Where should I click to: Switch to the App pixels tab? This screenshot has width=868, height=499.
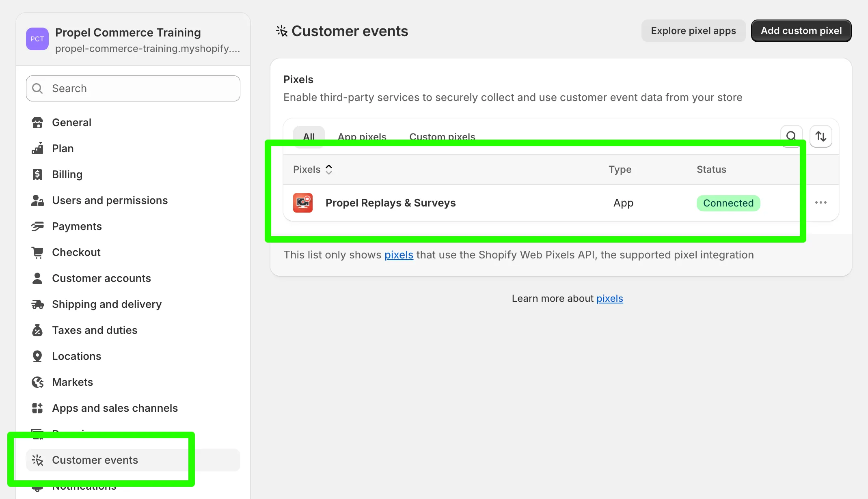pos(362,137)
